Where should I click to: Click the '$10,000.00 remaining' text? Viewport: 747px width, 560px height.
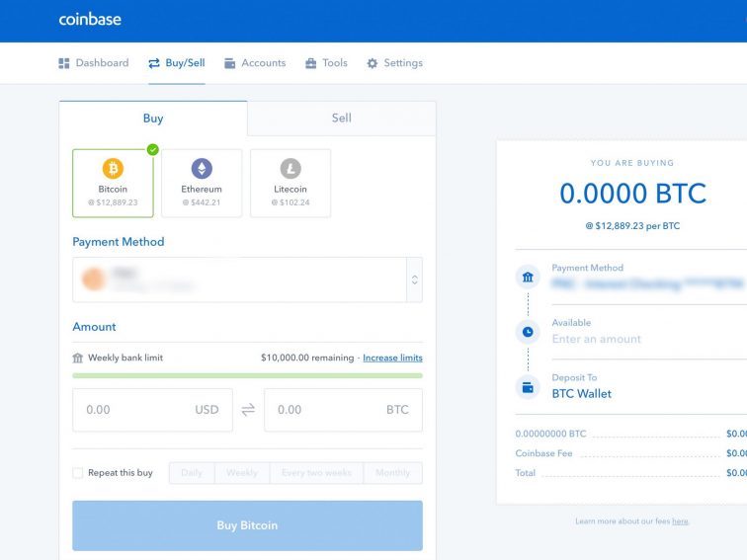coord(307,358)
